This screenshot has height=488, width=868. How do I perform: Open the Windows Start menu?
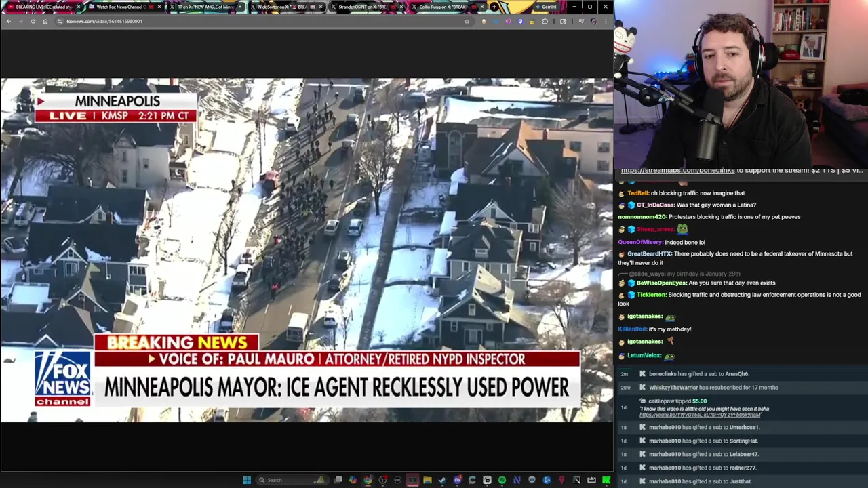click(247, 480)
